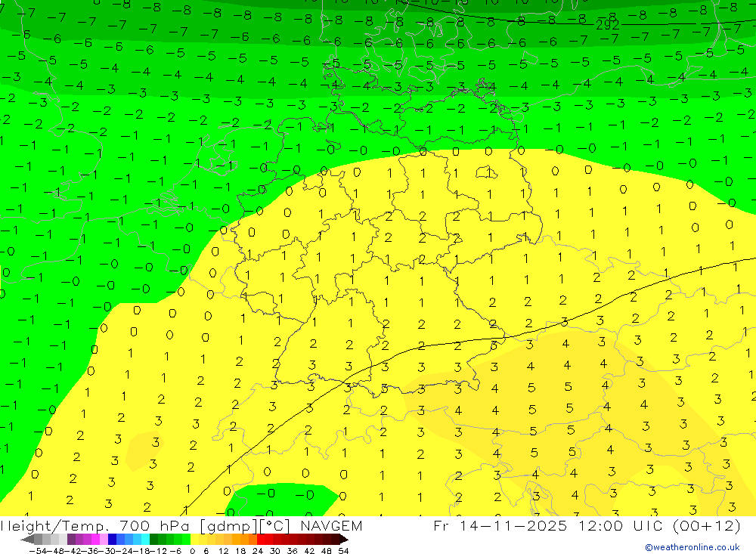Pick the cyan swatch left of -18
The height and width of the screenshot is (554, 756).
point(145,539)
